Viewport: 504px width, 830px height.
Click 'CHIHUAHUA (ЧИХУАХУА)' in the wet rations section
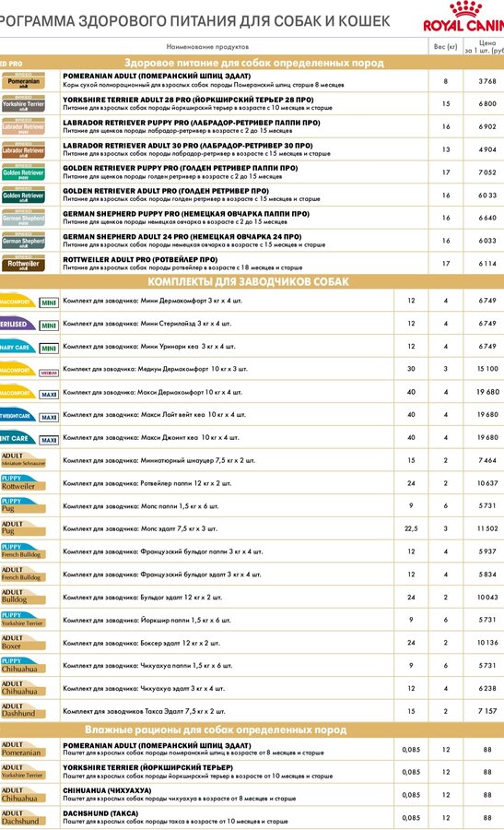coord(107,790)
